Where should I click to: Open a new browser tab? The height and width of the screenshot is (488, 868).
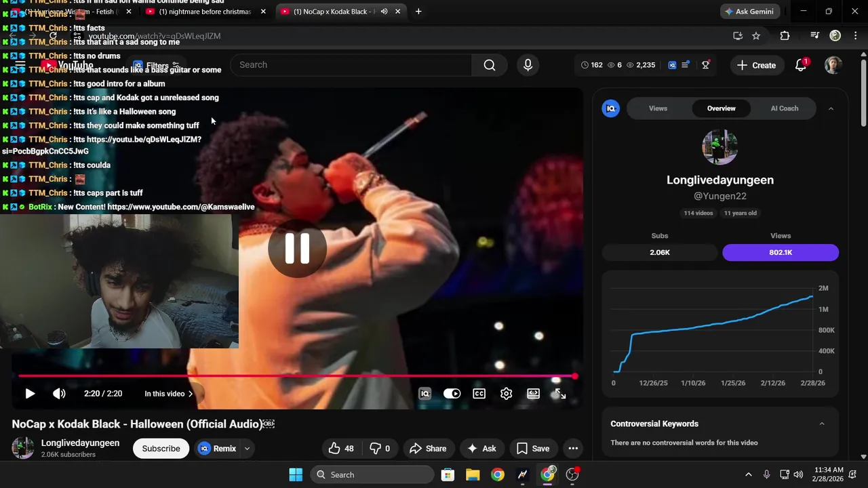click(418, 12)
